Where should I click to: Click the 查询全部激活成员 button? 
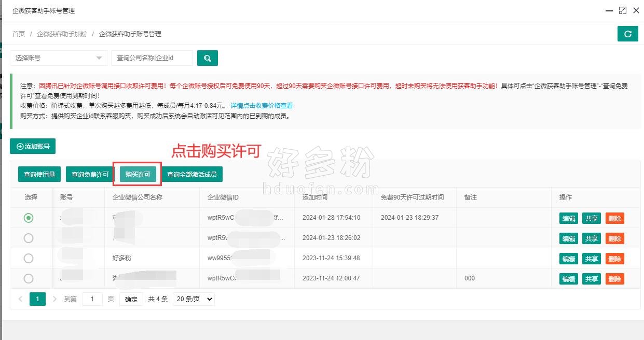pyautogui.click(x=191, y=175)
